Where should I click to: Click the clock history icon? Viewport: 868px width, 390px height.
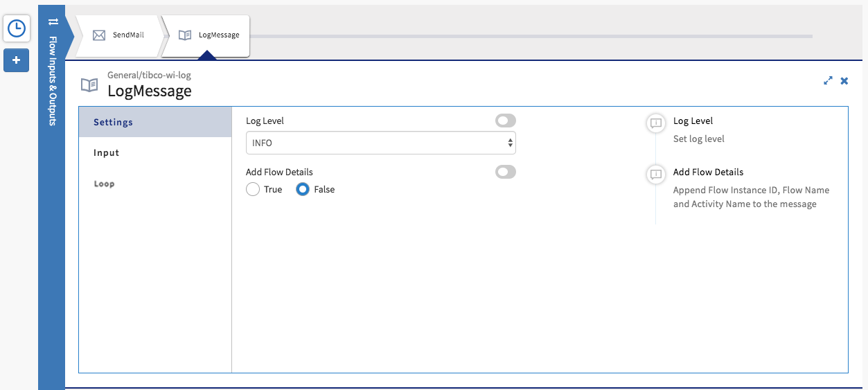pos(16,28)
